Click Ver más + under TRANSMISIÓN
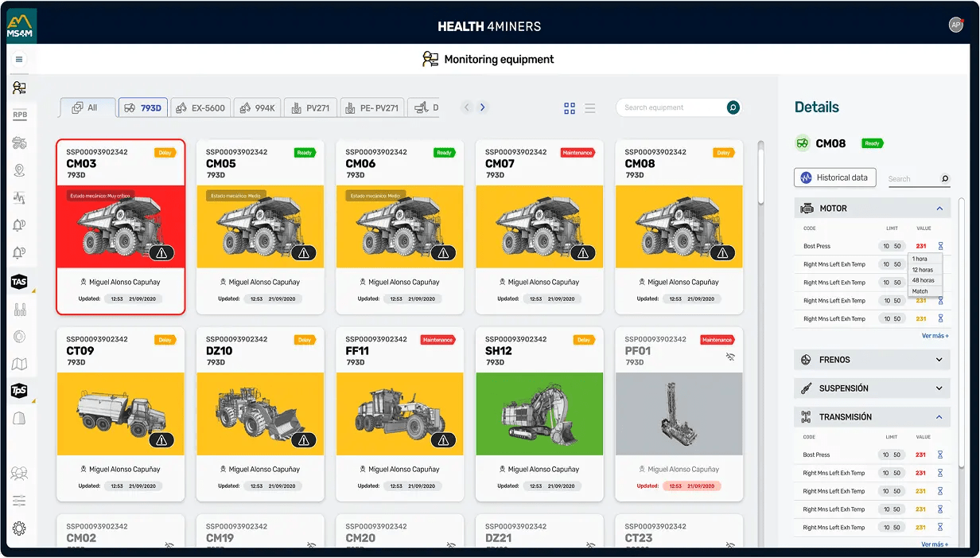The height and width of the screenshot is (558, 980). [x=935, y=544]
